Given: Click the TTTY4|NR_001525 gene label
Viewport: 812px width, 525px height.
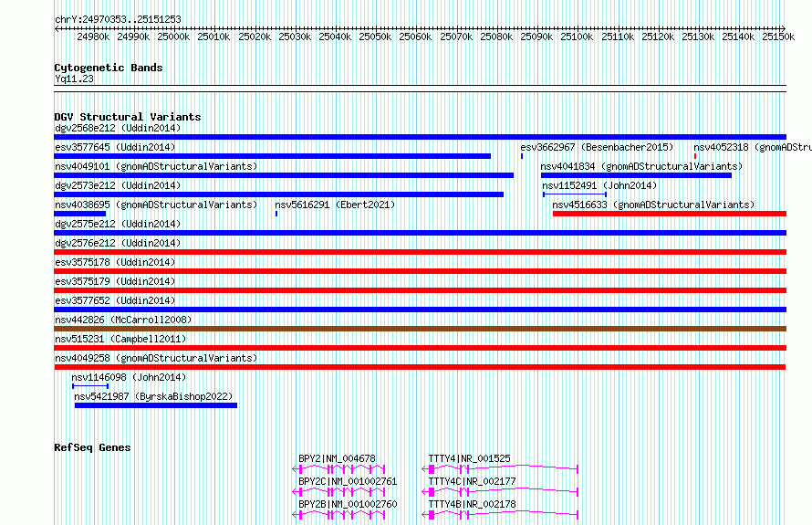Looking at the screenshot, I should click(x=469, y=458).
